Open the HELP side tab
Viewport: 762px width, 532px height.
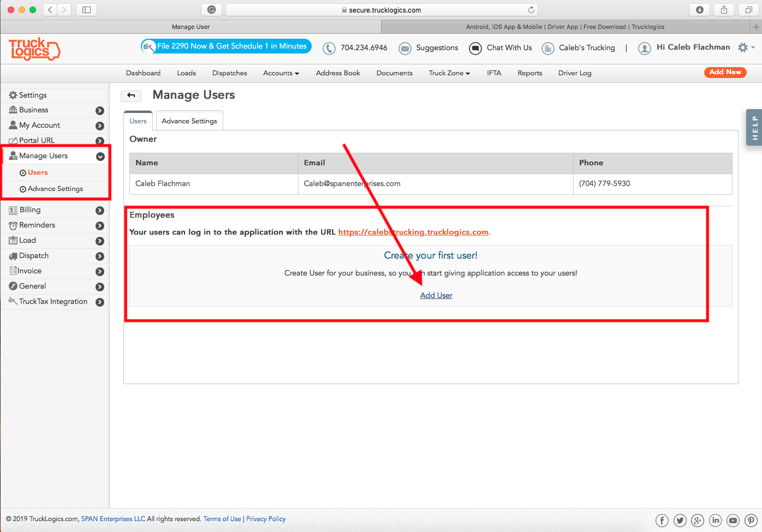754,128
